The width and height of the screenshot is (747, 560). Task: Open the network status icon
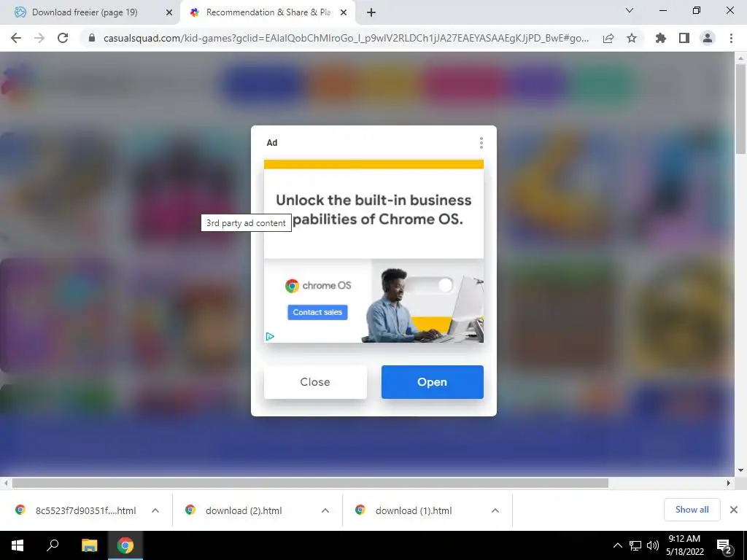click(x=635, y=545)
